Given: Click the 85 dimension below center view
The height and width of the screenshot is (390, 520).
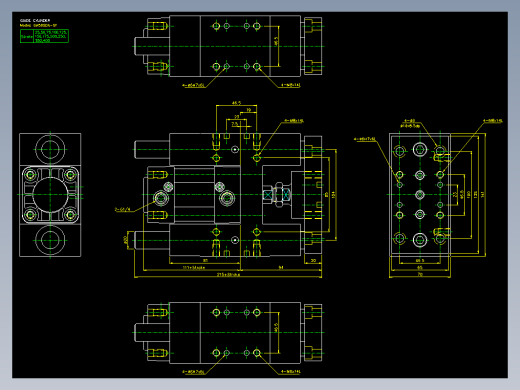Looking at the screenshot, I should point(205,260).
